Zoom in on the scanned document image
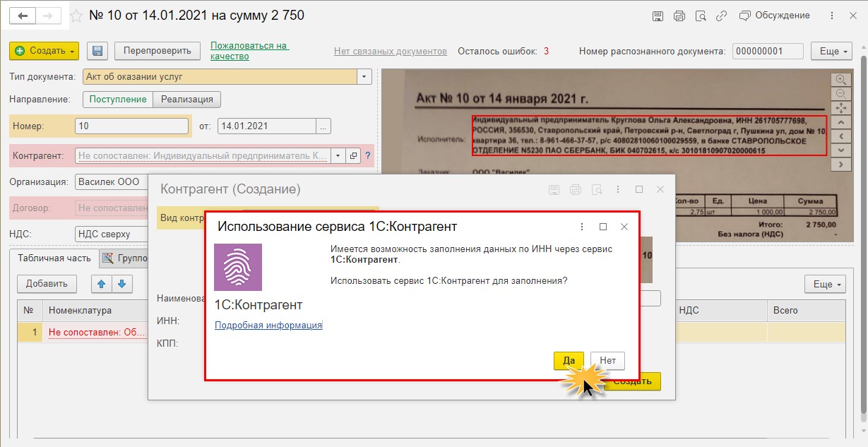Viewport: 868px width, 447px height. (840, 79)
